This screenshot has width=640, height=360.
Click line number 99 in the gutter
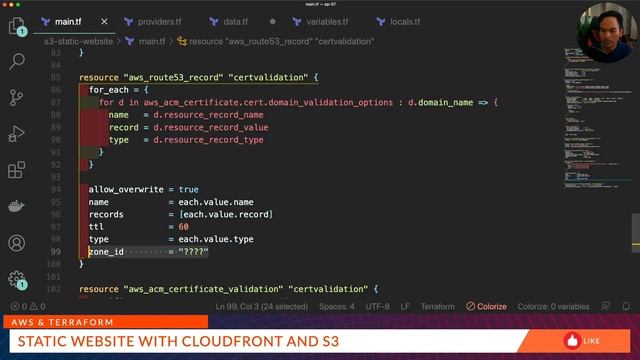(x=56, y=252)
